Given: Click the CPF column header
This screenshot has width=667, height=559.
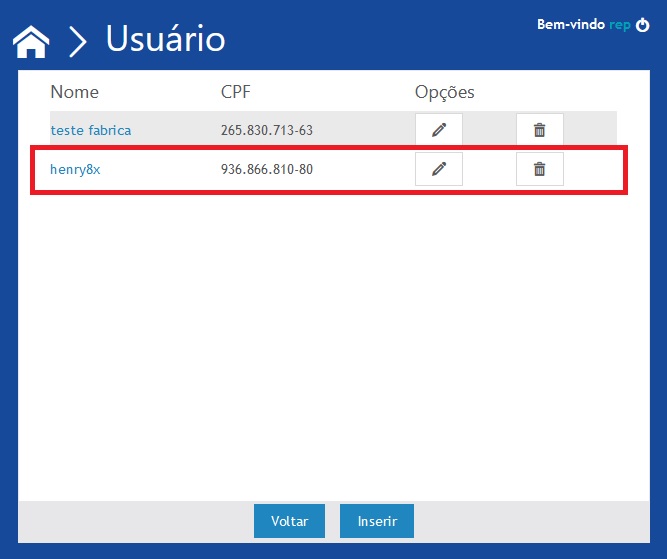Looking at the screenshot, I should point(236,92).
